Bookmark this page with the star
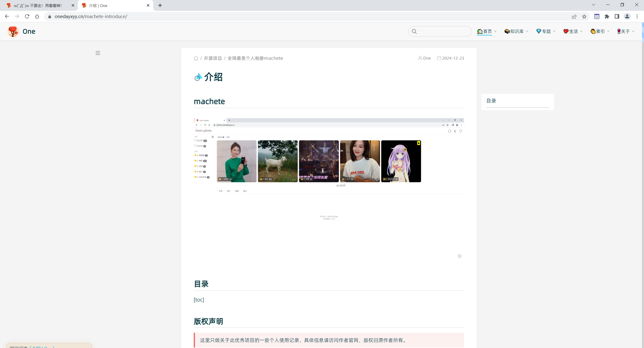The width and height of the screenshot is (644, 348). pyautogui.click(x=584, y=16)
